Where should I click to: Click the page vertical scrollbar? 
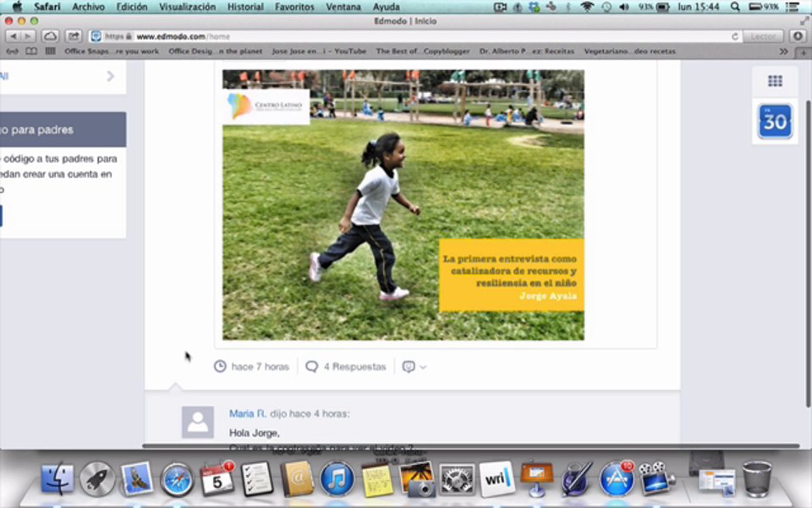808,254
